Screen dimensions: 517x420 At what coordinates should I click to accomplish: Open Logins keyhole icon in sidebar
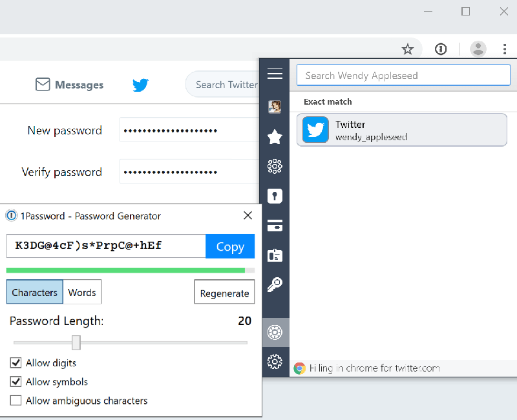(275, 196)
